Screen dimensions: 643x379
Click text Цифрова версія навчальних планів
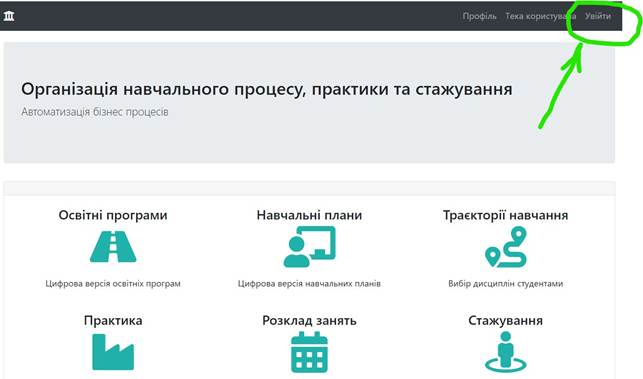coord(310,283)
